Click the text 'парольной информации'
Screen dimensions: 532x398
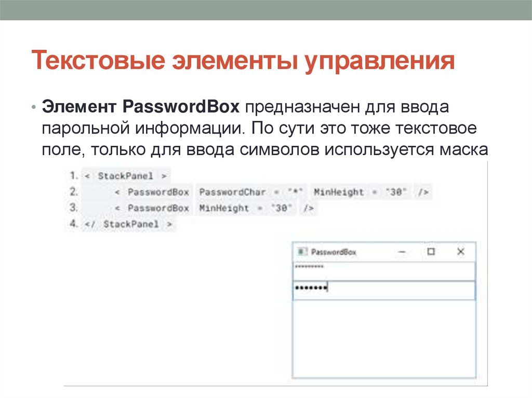(142, 128)
